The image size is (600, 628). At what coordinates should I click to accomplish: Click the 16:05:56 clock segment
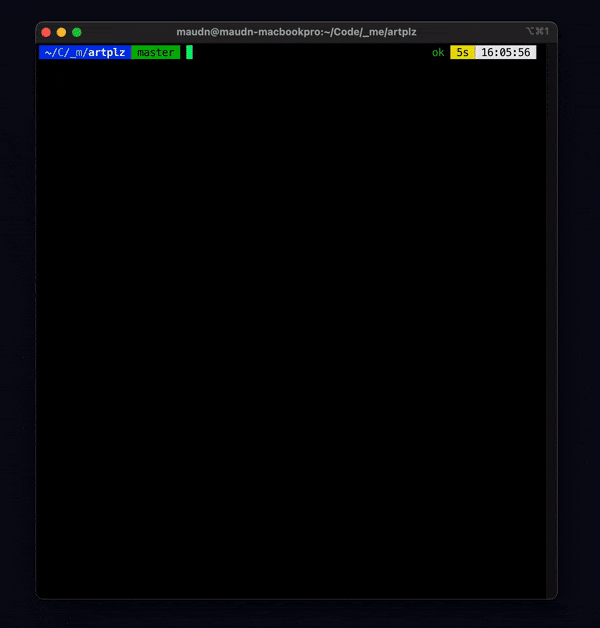click(x=505, y=52)
